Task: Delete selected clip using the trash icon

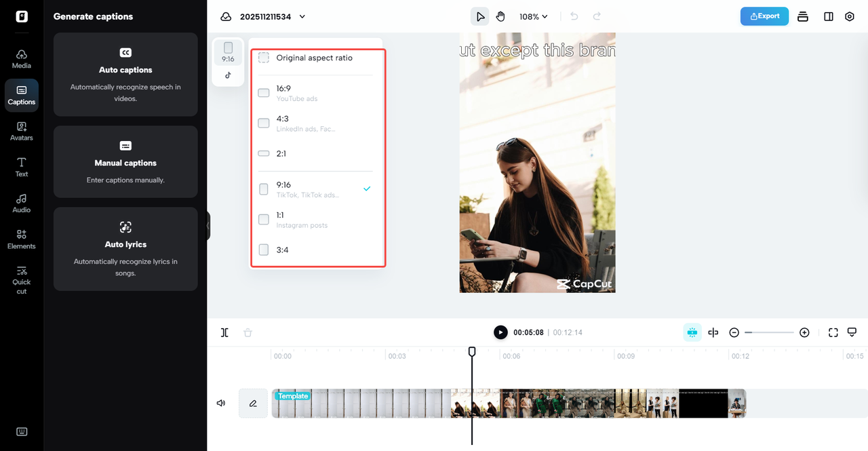Action: (248, 332)
